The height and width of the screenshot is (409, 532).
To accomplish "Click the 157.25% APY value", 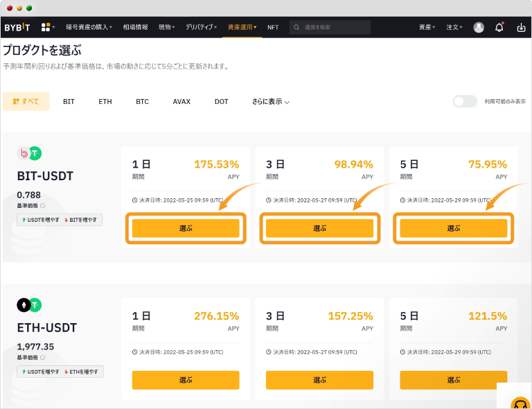I will pyautogui.click(x=351, y=316).
